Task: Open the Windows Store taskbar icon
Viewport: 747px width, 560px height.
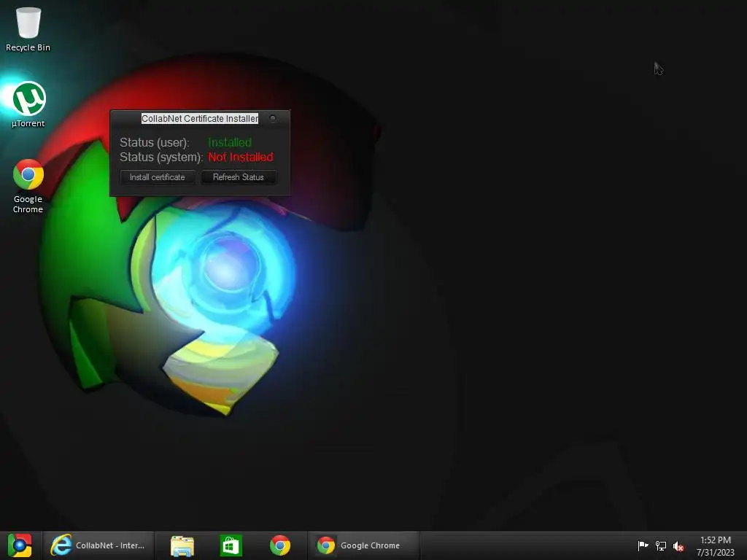Action: tap(231, 545)
